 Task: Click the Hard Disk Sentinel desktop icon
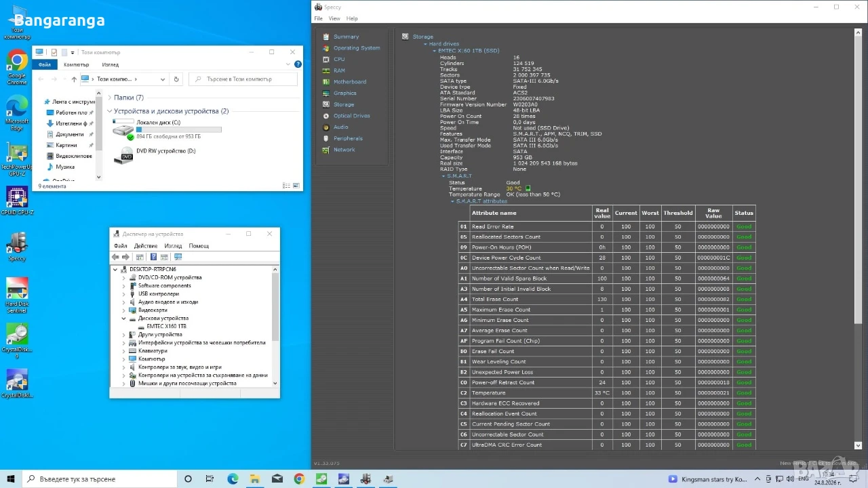click(x=17, y=296)
